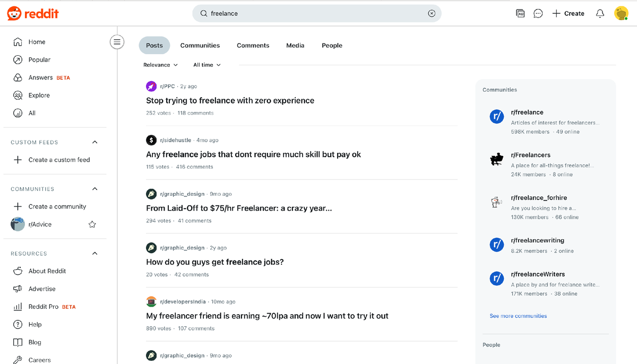Favorite r/Advice with star icon

tap(92, 224)
